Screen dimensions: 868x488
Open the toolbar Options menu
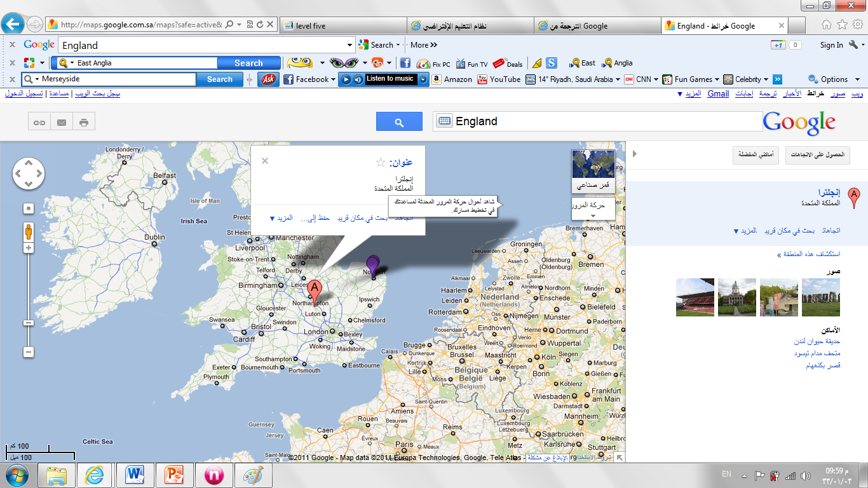pyautogui.click(x=834, y=79)
